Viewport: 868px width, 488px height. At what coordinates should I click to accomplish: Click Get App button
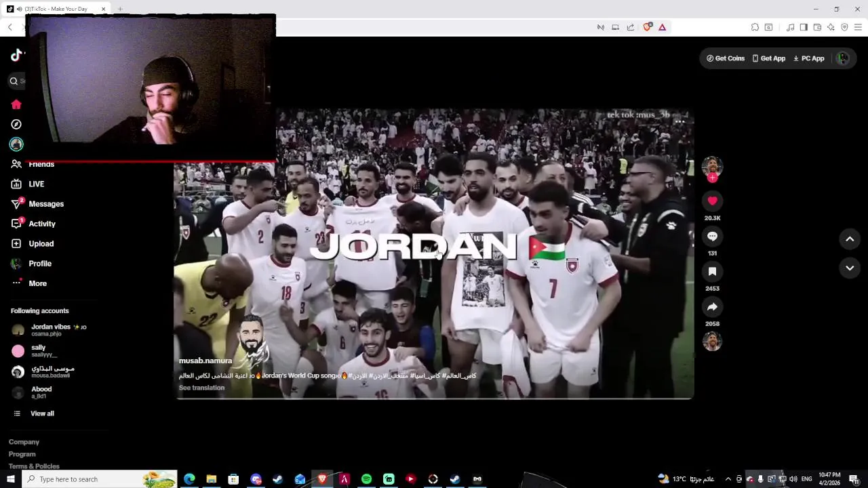point(769,58)
